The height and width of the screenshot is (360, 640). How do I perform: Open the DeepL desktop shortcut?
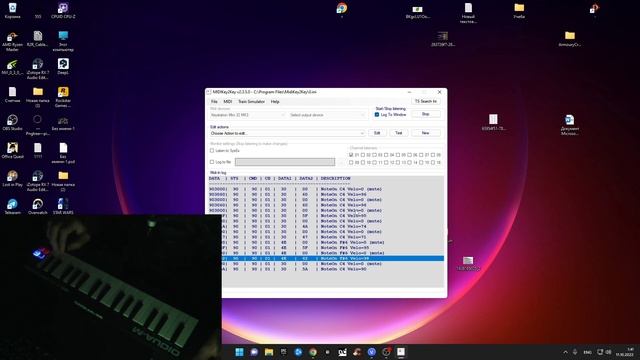pos(63,67)
